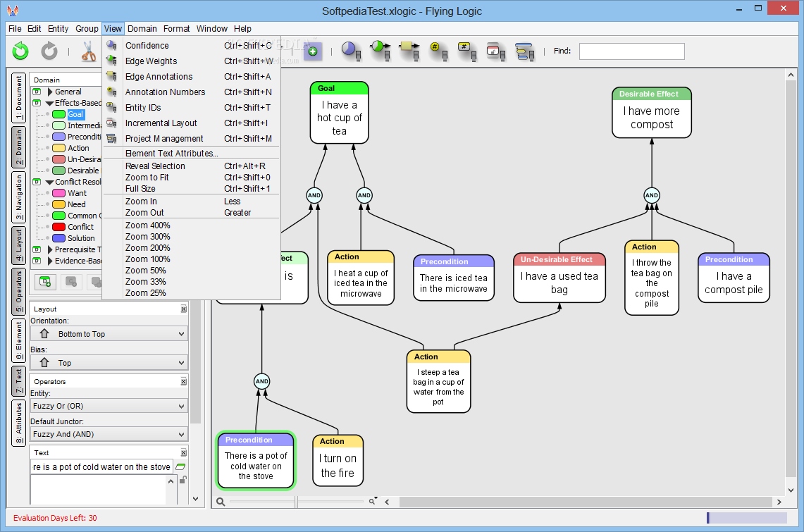This screenshot has height=532, width=804.
Task: Open Default Junctor Fuzzy And dropdown
Action: point(109,434)
